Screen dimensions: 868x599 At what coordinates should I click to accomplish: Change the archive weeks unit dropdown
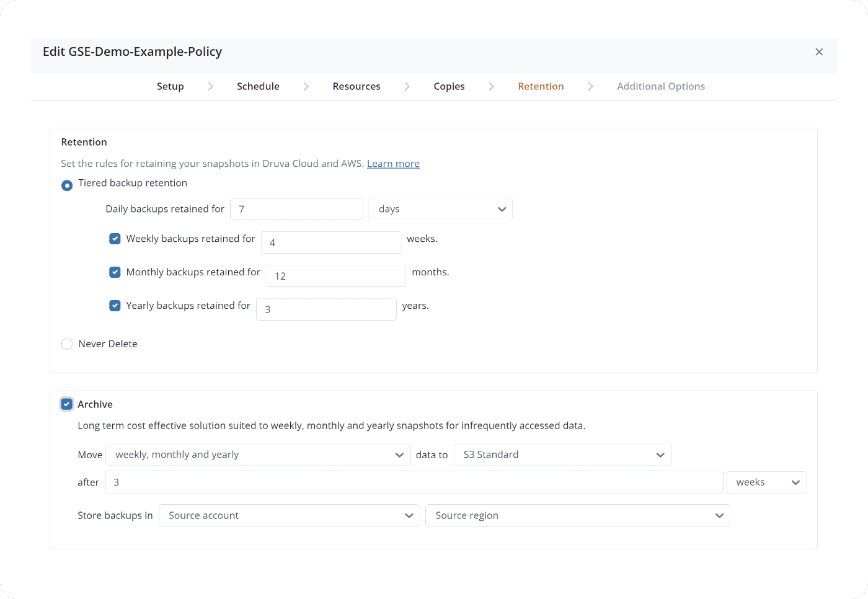point(766,482)
